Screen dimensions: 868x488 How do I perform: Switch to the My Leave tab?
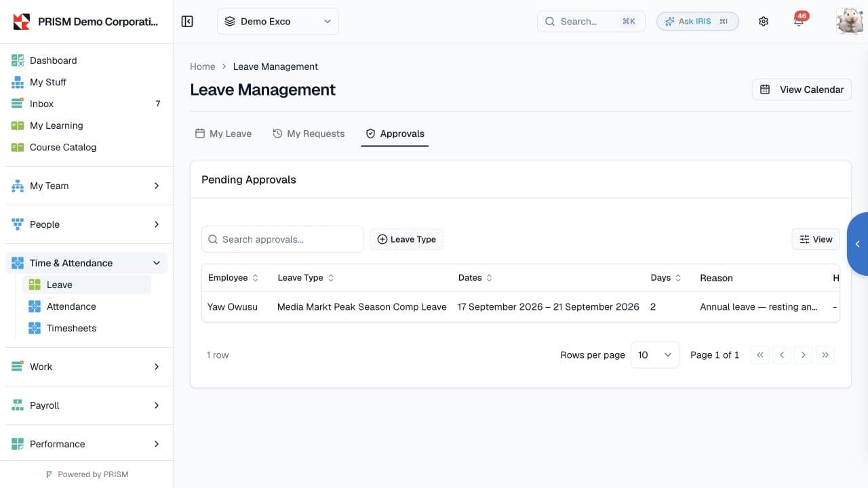(x=223, y=134)
